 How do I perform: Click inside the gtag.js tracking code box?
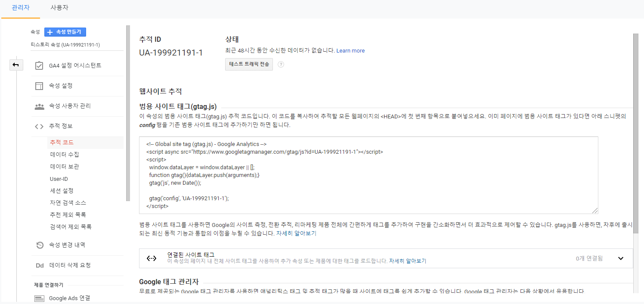pyautogui.click(x=368, y=175)
